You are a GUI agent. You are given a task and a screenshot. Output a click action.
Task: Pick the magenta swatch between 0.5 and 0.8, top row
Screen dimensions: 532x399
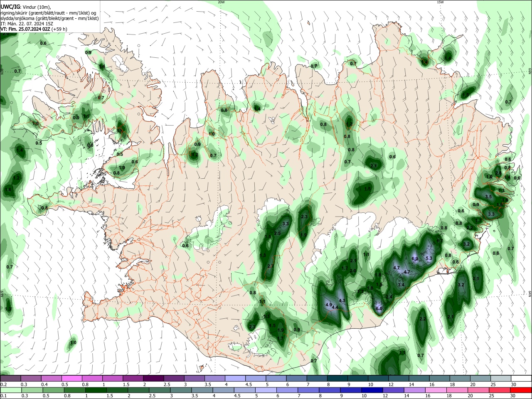tap(71, 378)
